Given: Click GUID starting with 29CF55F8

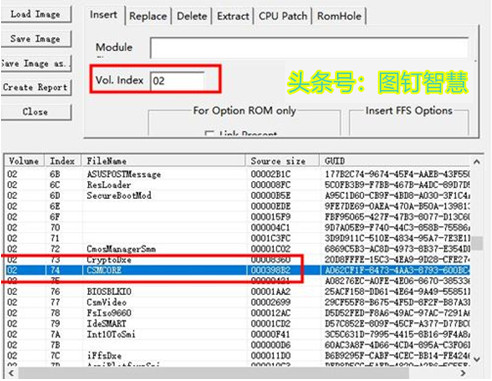Looking at the screenshot, I should pos(397,302).
